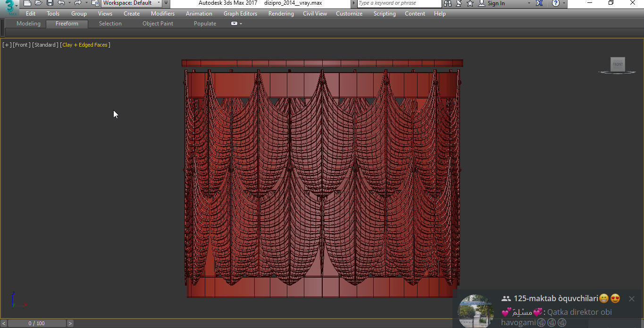The height and width of the screenshot is (328, 644).
Task: Expand the help options arrow
Action: (563, 3)
